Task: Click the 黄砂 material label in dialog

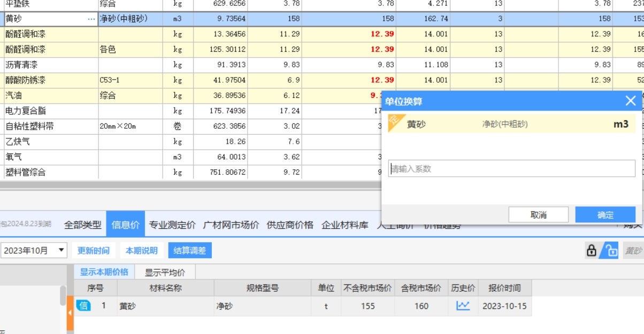Action: coord(416,124)
